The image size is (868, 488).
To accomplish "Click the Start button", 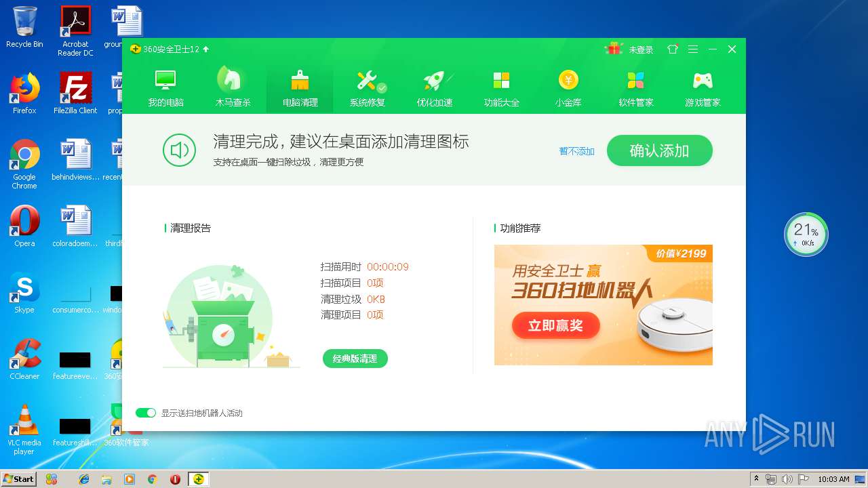I will tap(18, 479).
